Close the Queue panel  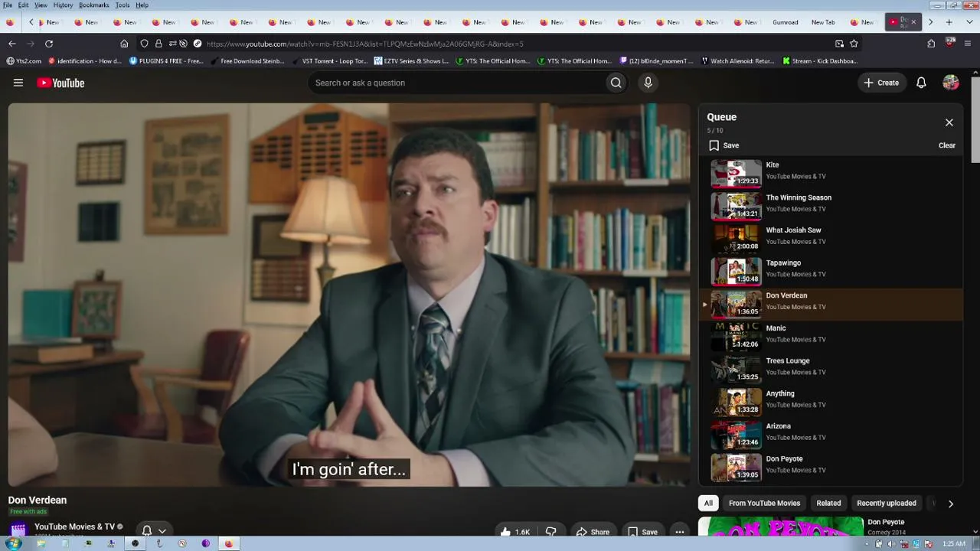click(949, 122)
